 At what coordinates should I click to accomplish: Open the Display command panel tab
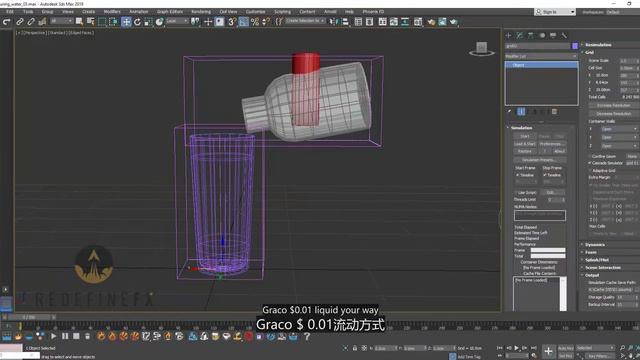tap(553, 36)
